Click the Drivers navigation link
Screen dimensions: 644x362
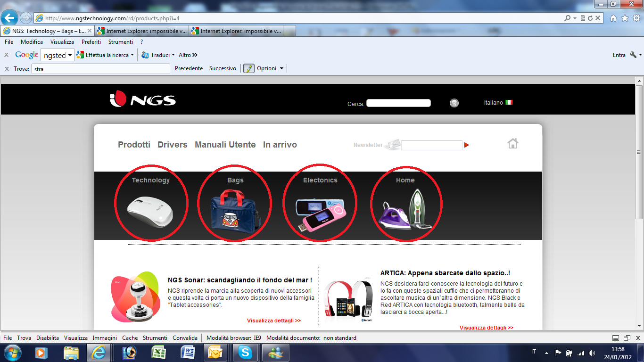[x=173, y=145]
